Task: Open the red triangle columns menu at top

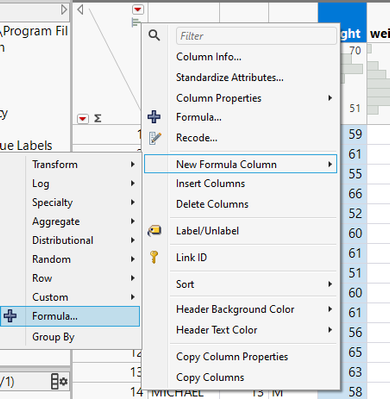Action: [138, 10]
